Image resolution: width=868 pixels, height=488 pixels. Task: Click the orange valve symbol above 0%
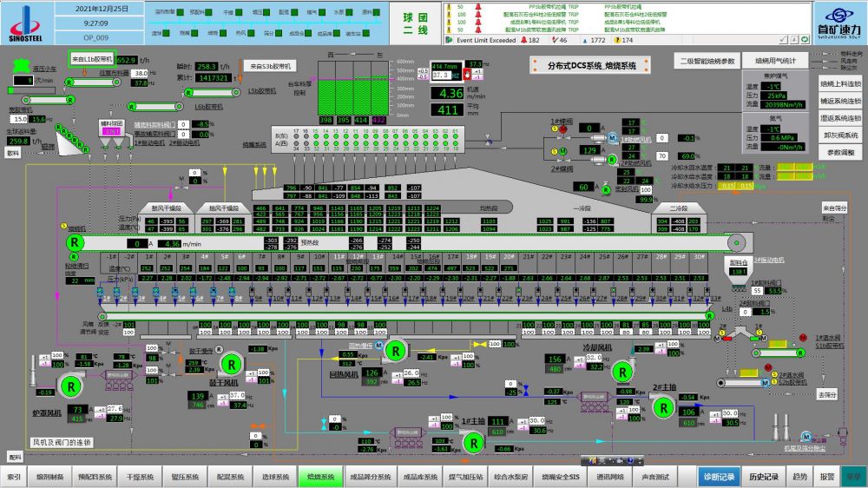(x=258, y=426)
